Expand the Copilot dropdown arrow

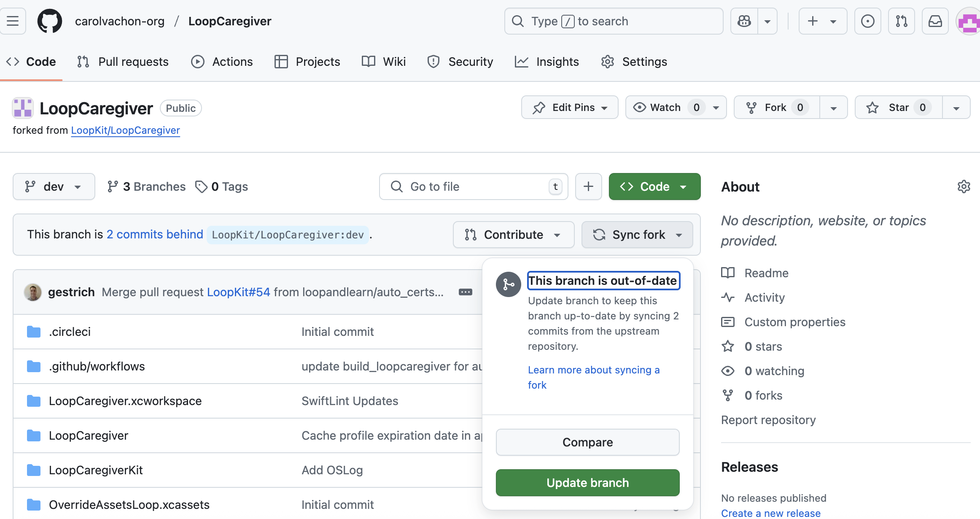point(767,21)
